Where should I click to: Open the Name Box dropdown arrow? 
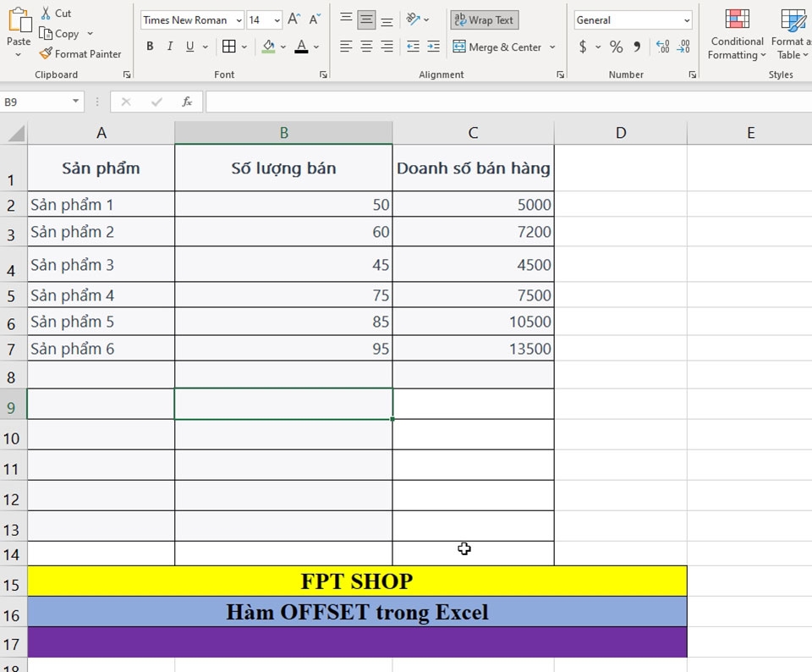click(x=75, y=101)
